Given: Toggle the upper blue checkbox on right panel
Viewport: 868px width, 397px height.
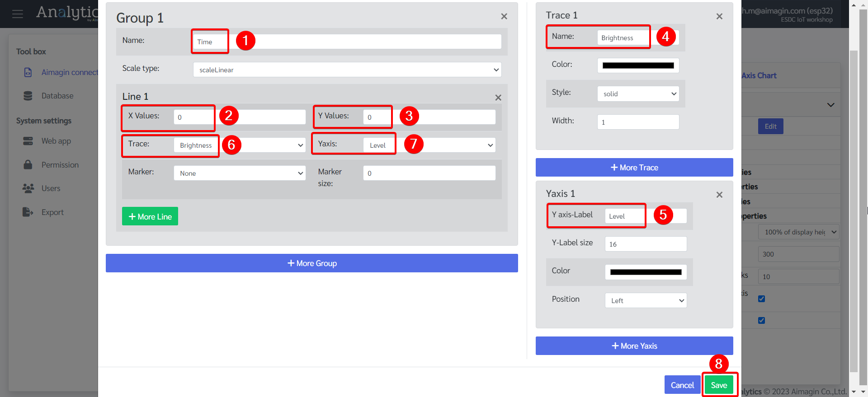Looking at the screenshot, I should [761, 299].
